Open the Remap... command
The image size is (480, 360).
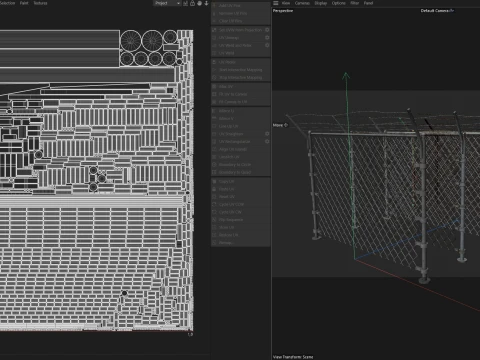(240, 243)
